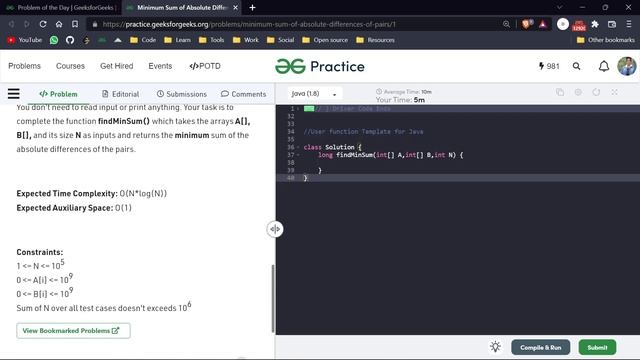Image resolution: width=640 pixels, height=360 pixels.
Task: Open the Work bookmarks folder
Action: 245,40
